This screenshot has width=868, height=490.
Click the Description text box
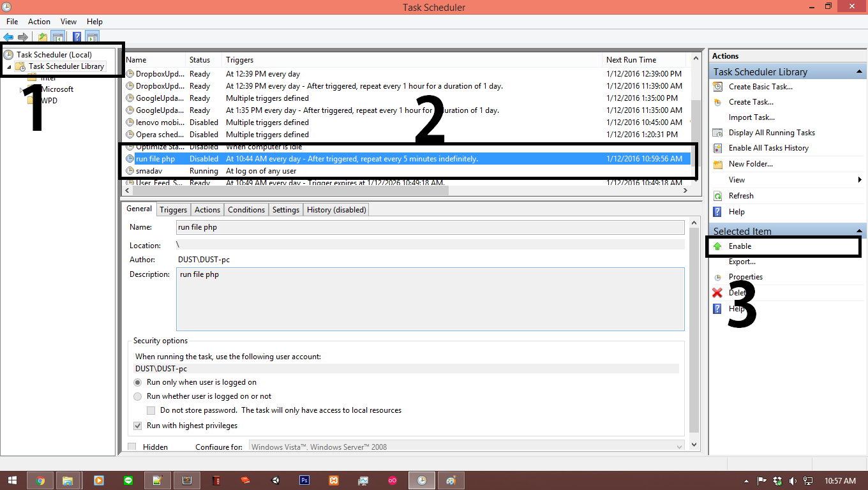430,299
